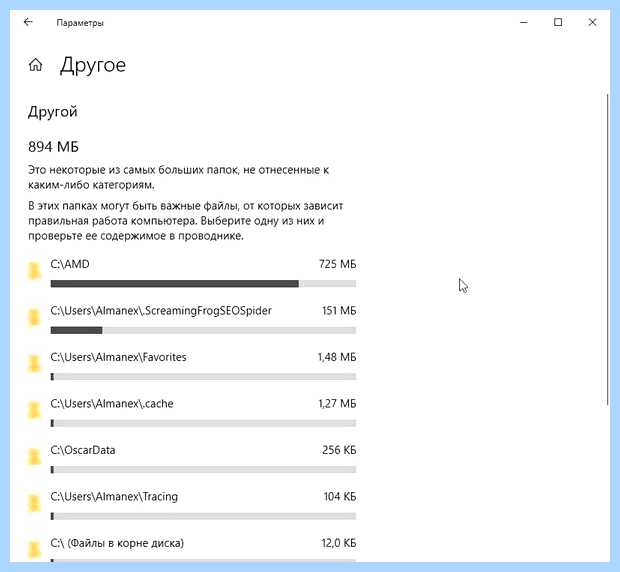Click folder icon for Файлы в корне диска
Screen dimensions: 620x572
coord(34,550)
